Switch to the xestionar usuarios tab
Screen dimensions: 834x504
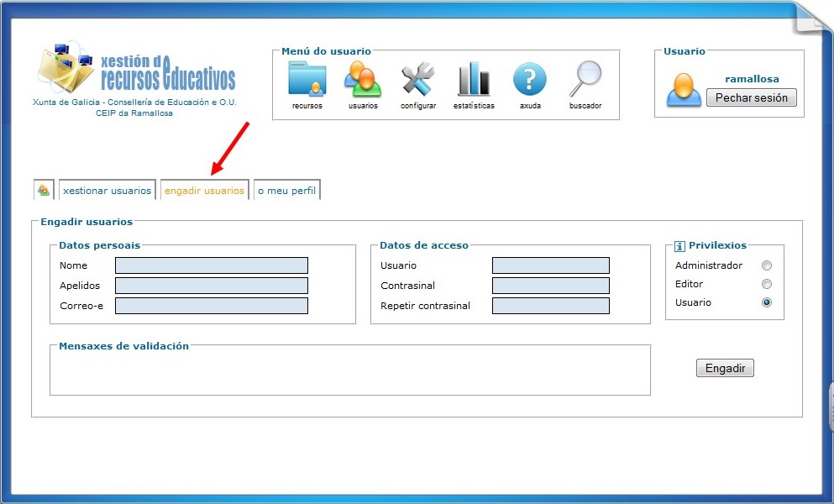(x=107, y=191)
